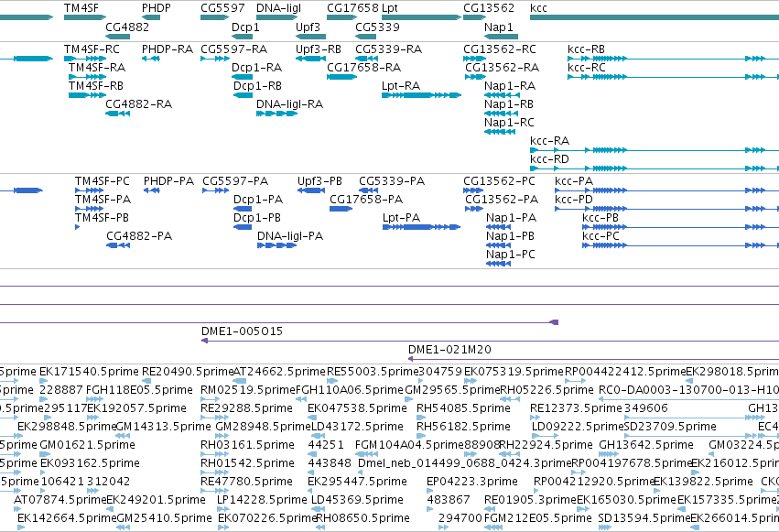Click transcript Dcp1-RB
The image size is (779, 532).
point(257,86)
